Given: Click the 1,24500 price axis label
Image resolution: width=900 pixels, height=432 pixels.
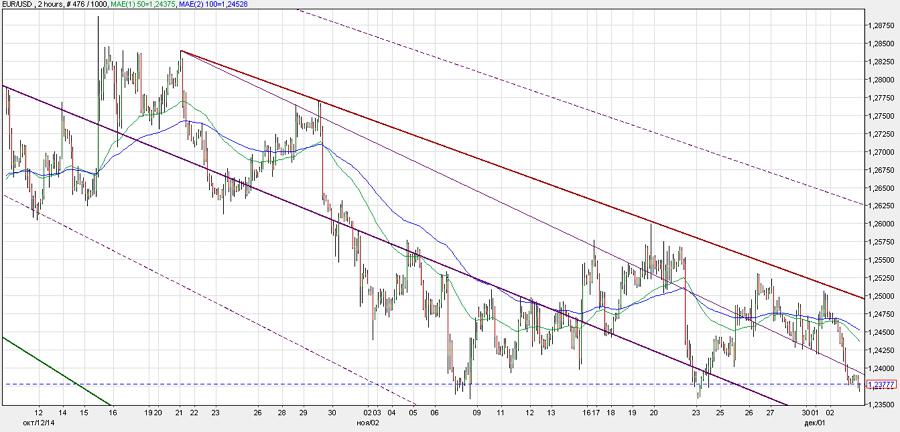Looking at the screenshot, I should (882, 332).
